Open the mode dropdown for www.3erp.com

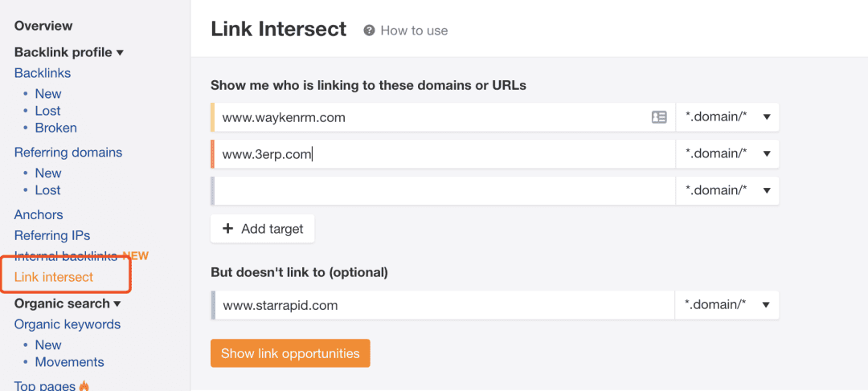pos(727,153)
